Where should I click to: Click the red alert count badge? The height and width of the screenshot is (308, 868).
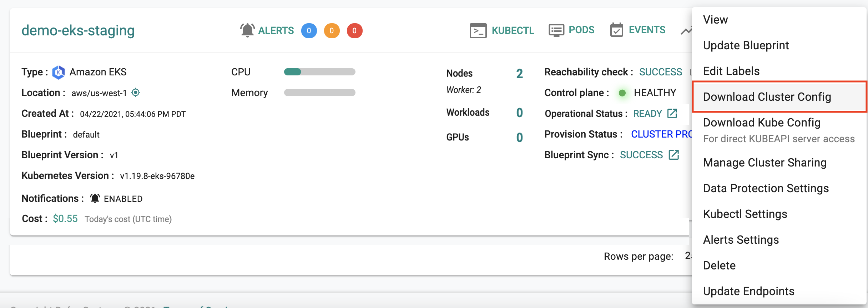pyautogui.click(x=355, y=31)
